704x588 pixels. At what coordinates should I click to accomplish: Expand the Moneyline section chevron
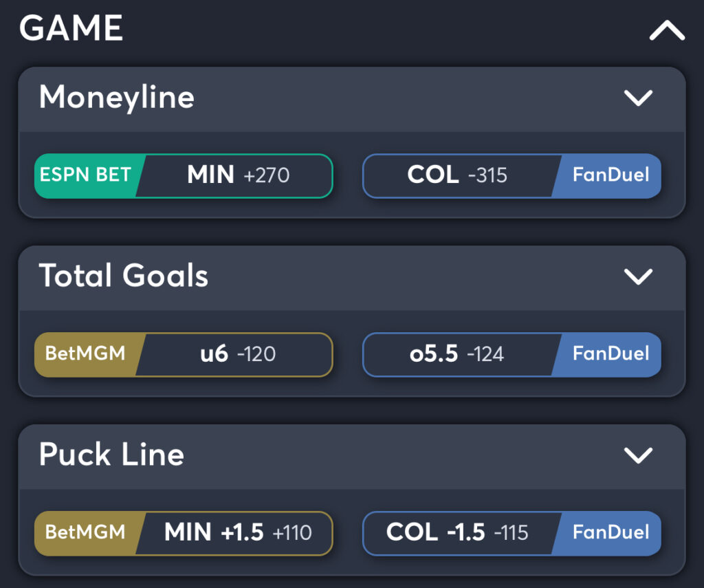[638, 98]
